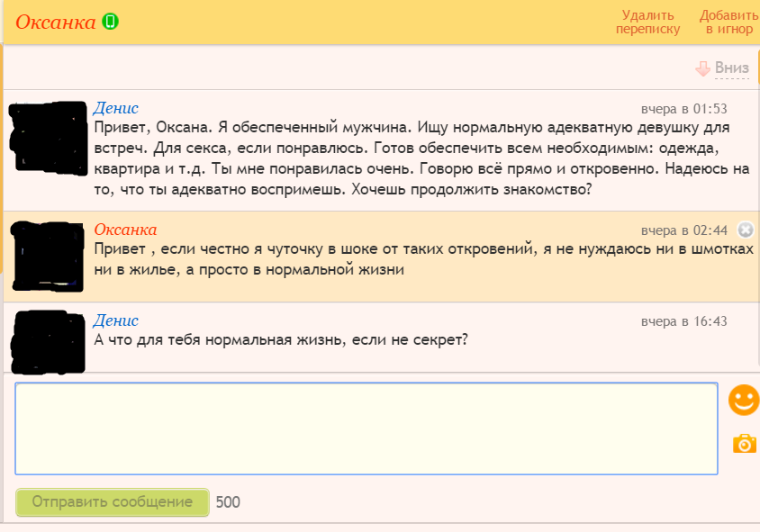760x532 pixels.
Task: Delete Оксанка's message with the round x icon
Action: [x=746, y=230]
